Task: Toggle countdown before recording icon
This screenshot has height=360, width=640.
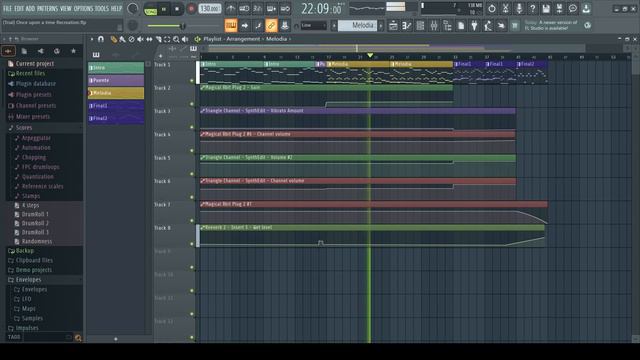Action: [x=258, y=9]
